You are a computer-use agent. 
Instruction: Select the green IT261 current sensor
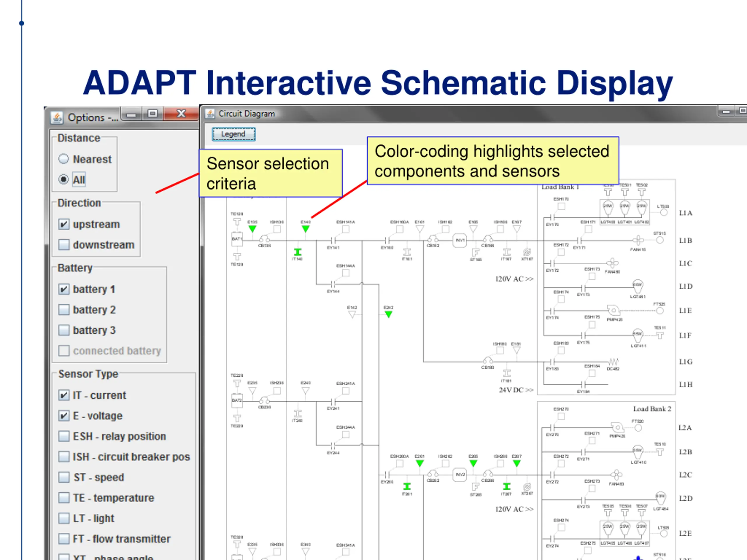(x=407, y=487)
